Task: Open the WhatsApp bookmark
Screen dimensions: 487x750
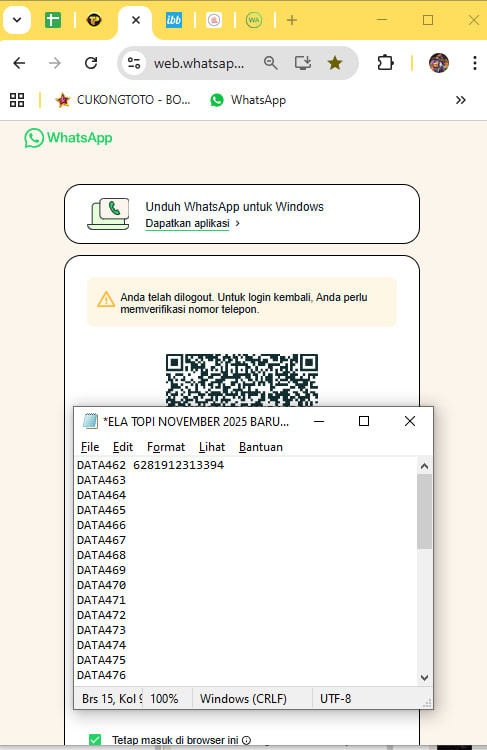Action: [x=248, y=100]
